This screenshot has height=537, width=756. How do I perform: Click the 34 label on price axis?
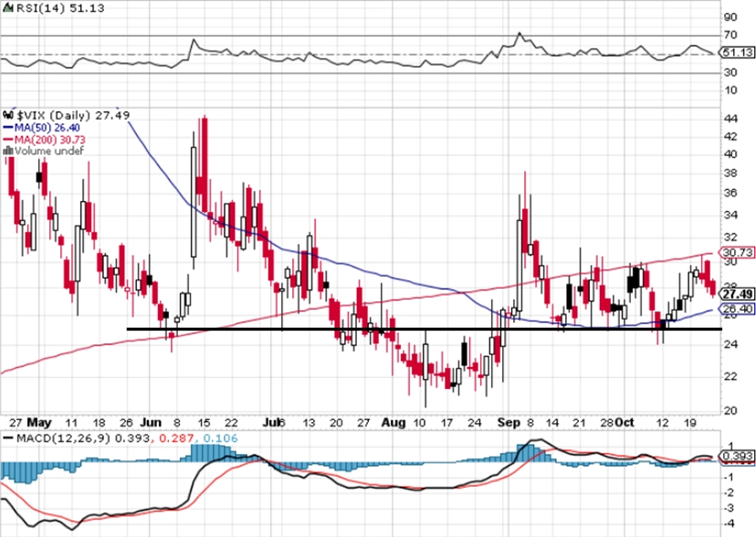coord(730,215)
